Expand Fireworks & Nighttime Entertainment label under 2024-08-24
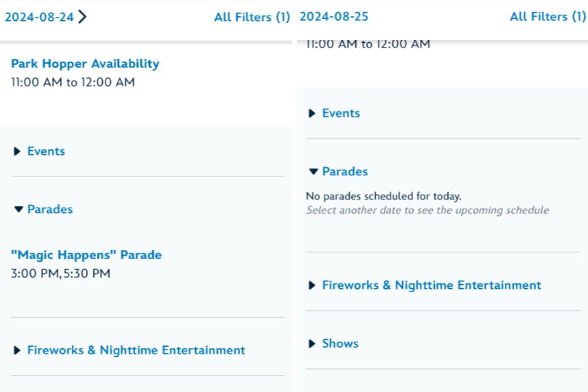 tap(136, 350)
